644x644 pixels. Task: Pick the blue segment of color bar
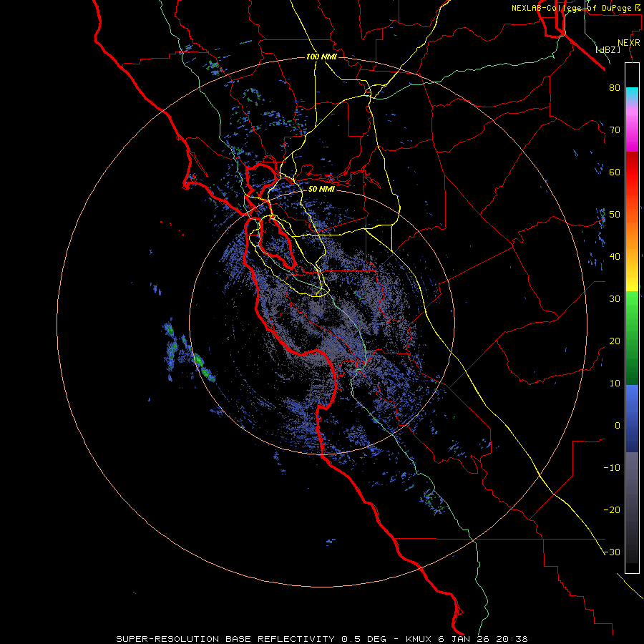632,419
